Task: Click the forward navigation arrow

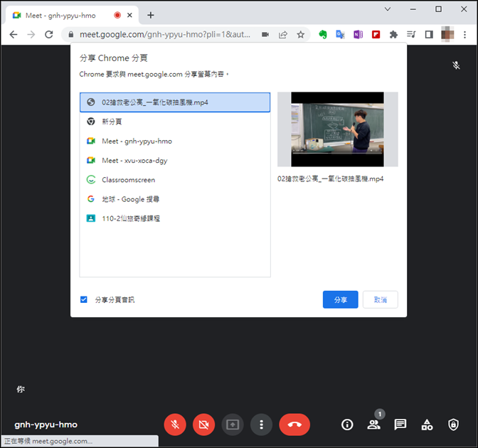Action: (31, 34)
